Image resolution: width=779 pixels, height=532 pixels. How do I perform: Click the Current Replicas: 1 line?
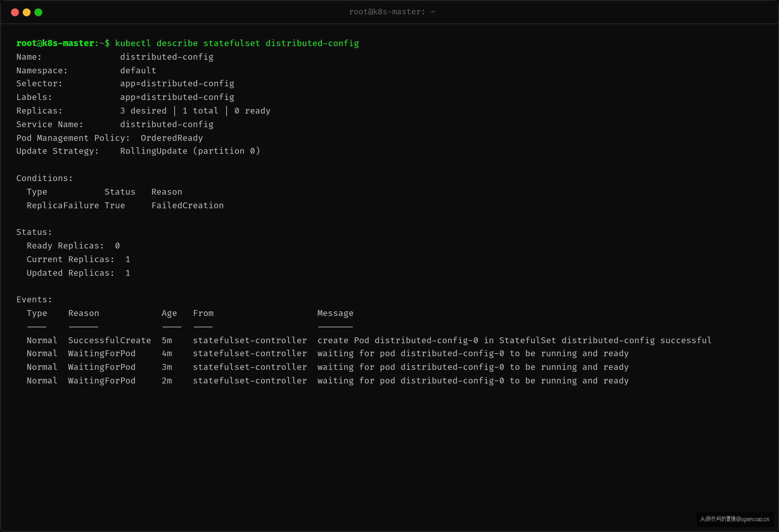(x=79, y=260)
